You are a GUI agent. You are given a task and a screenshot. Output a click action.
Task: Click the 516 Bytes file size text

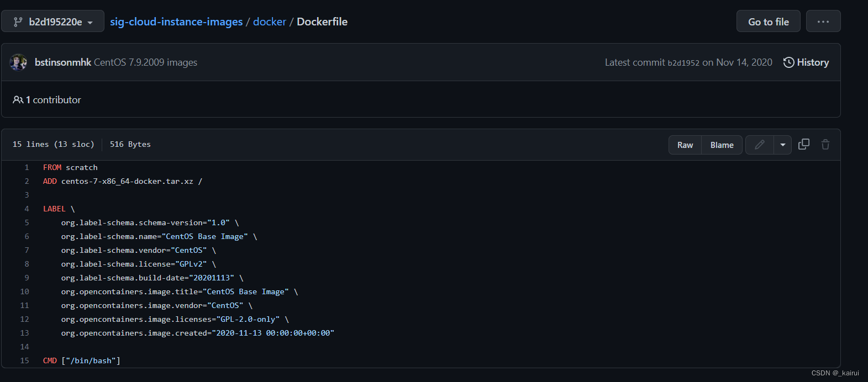[x=130, y=144]
